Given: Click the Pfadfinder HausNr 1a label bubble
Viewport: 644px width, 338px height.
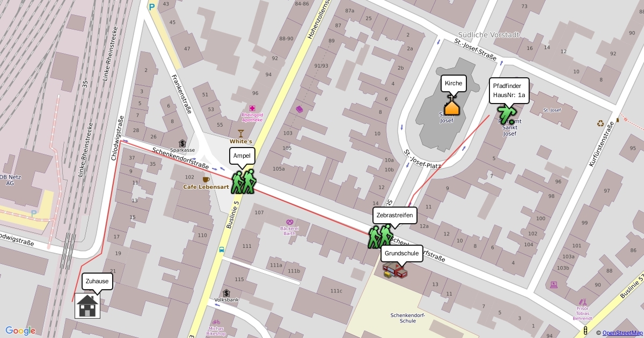Looking at the screenshot, I should pyautogui.click(x=509, y=91).
